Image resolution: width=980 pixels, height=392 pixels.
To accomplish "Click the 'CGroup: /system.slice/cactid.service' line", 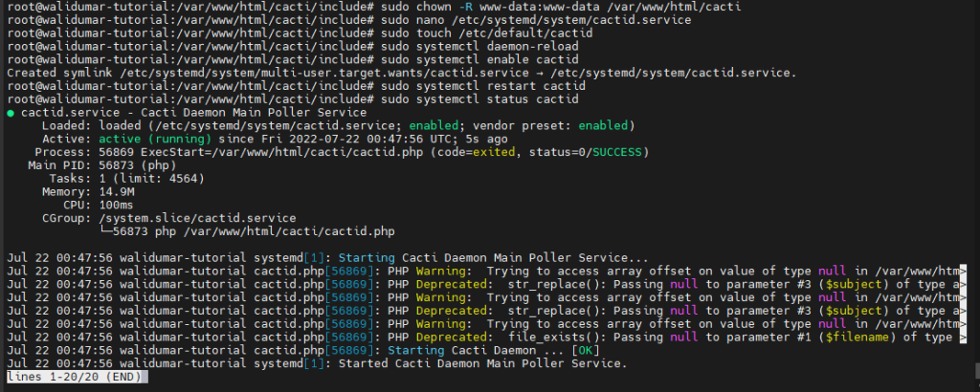I will [168, 219].
